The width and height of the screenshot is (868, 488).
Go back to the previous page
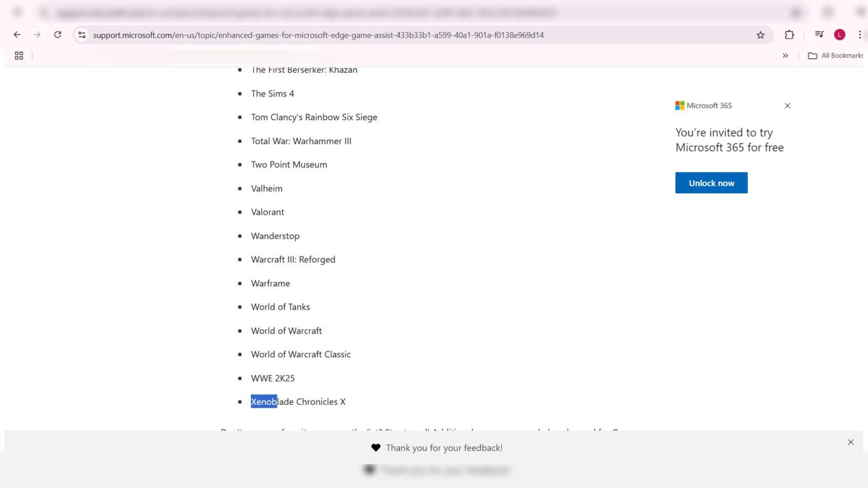click(17, 35)
